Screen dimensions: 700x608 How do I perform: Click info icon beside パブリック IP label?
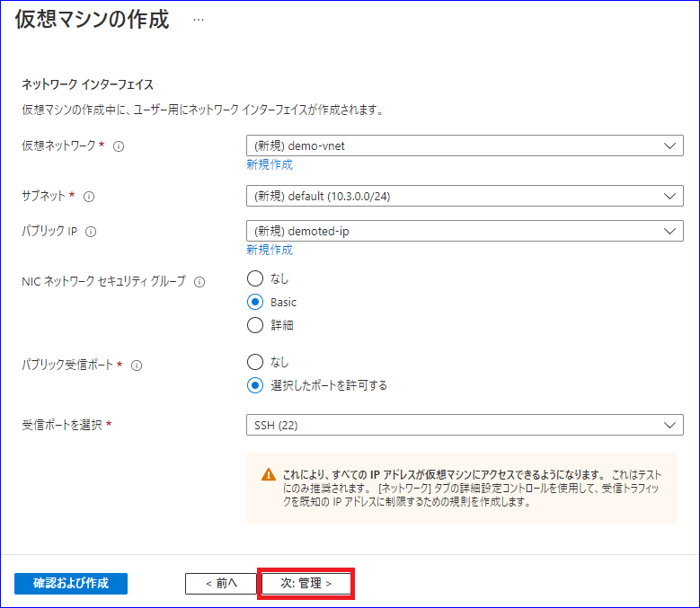pos(91,232)
